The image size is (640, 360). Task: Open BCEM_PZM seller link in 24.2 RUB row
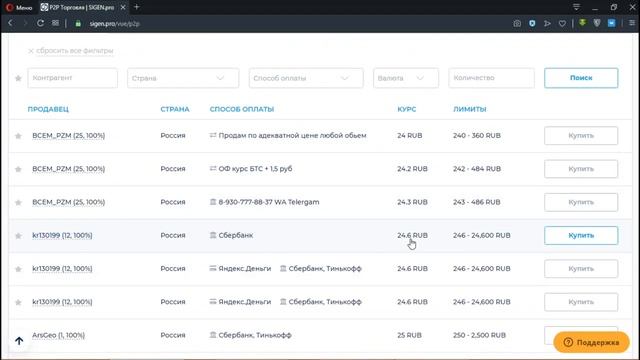point(69,169)
